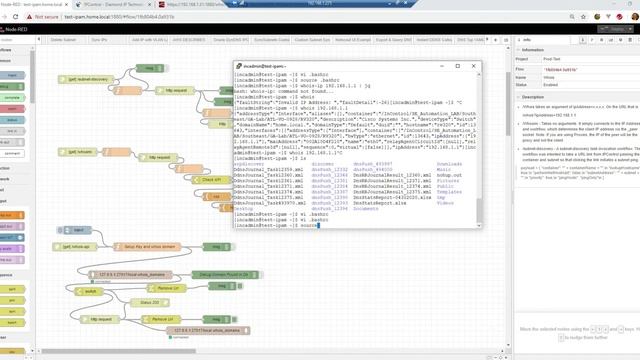Collapse the Information section
The width and height of the screenshot is (640, 360).
click(x=533, y=50)
